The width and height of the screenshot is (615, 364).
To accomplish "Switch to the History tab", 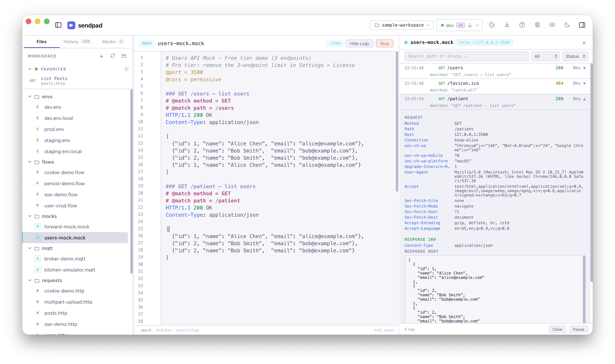I will [77, 42].
